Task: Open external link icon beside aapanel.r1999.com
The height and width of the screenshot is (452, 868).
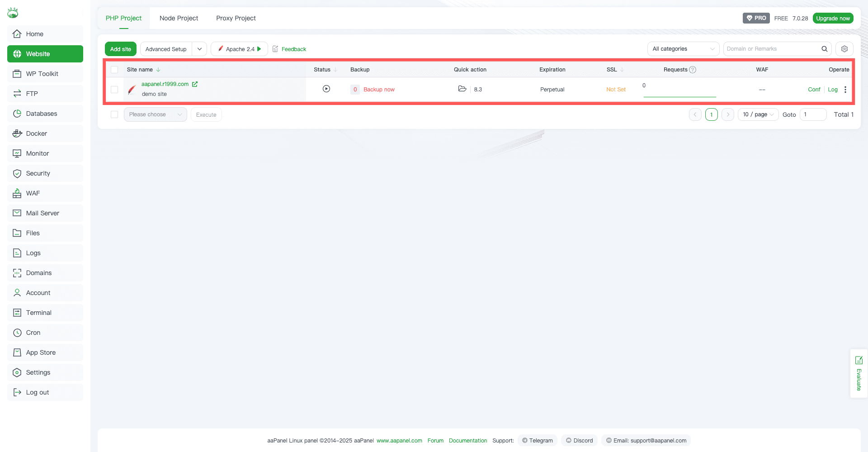Action: 195,84
